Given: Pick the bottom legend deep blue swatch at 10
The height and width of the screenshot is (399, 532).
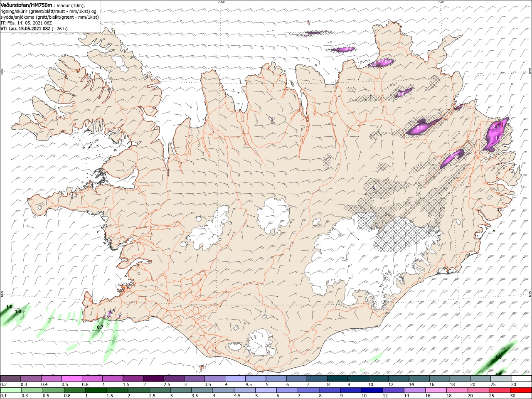Looking at the screenshot, I should [372, 390].
